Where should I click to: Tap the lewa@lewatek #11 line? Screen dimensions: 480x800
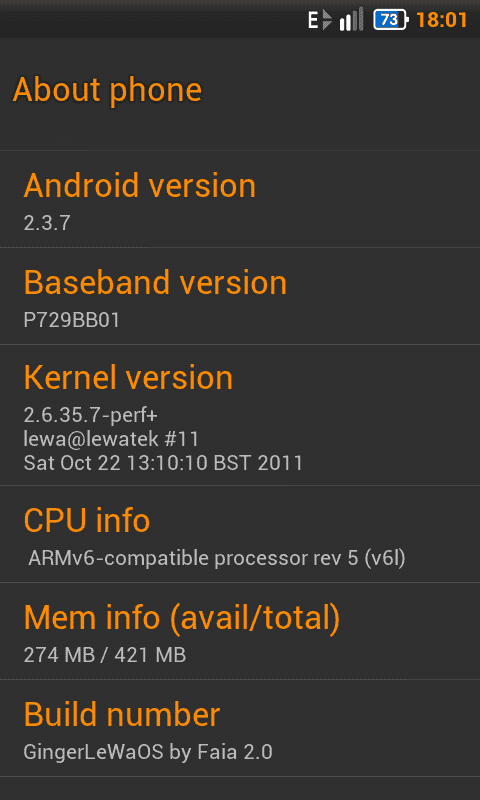click(x=111, y=438)
